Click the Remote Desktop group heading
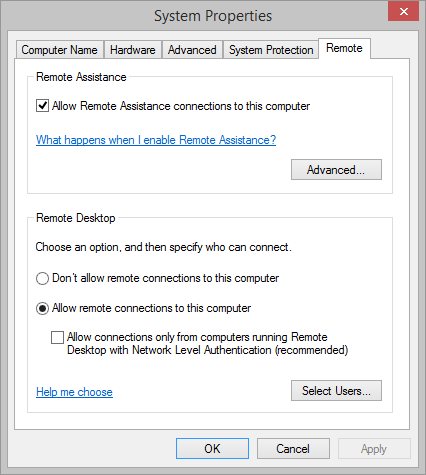Viewport: 426px width, 475px height. pos(76,218)
